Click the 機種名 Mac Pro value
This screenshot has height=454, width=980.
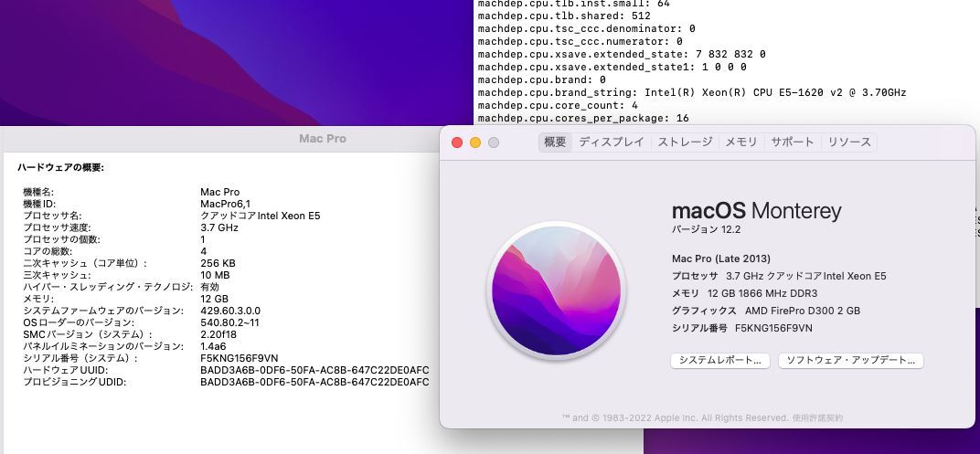pyautogui.click(x=219, y=192)
